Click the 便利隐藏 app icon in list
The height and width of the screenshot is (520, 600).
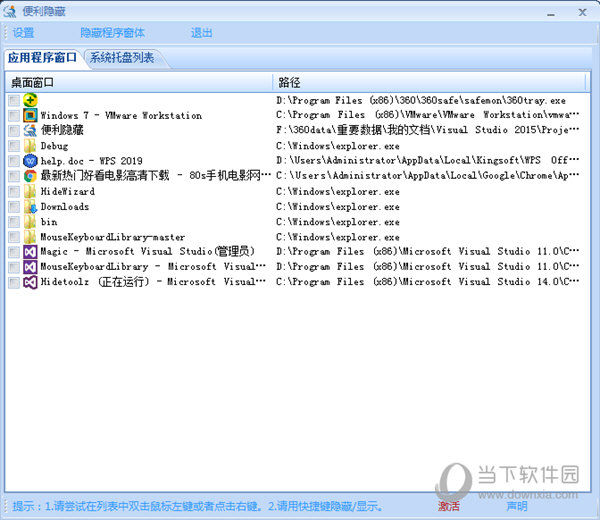[x=30, y=130]
